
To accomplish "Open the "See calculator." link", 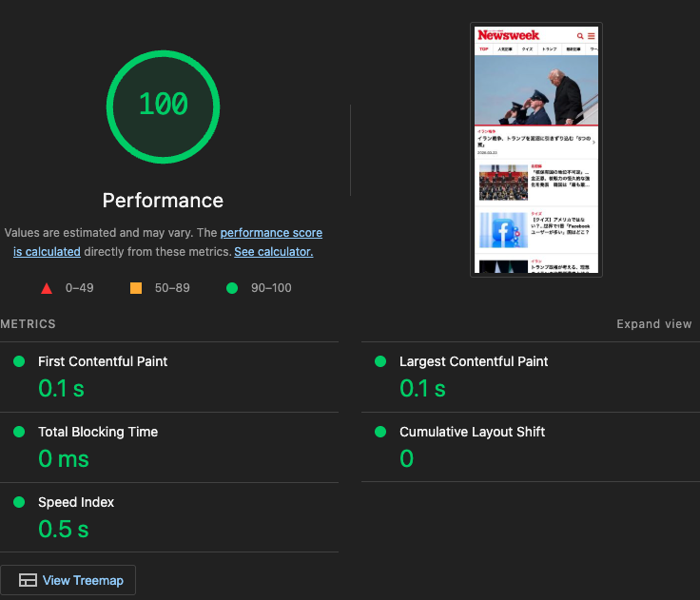I will (273, 252).
